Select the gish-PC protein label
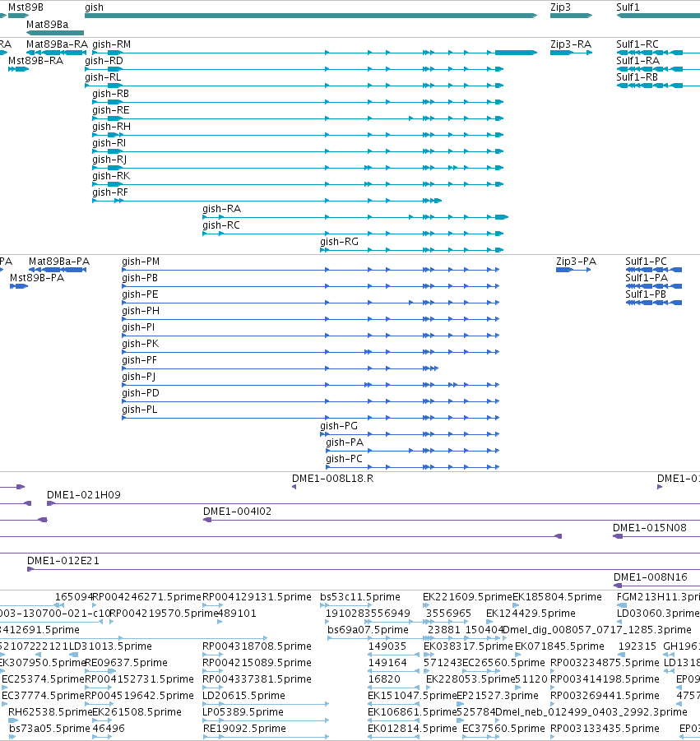 (344, 459)
